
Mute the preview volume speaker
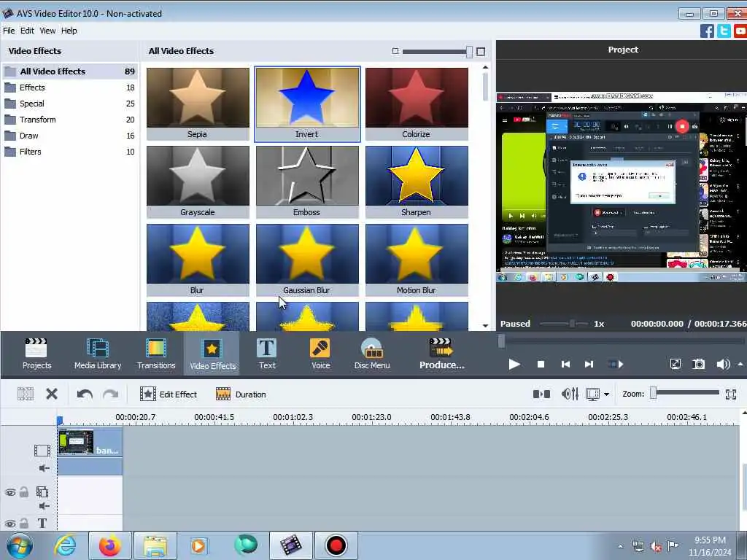click(x=723, y=365)
